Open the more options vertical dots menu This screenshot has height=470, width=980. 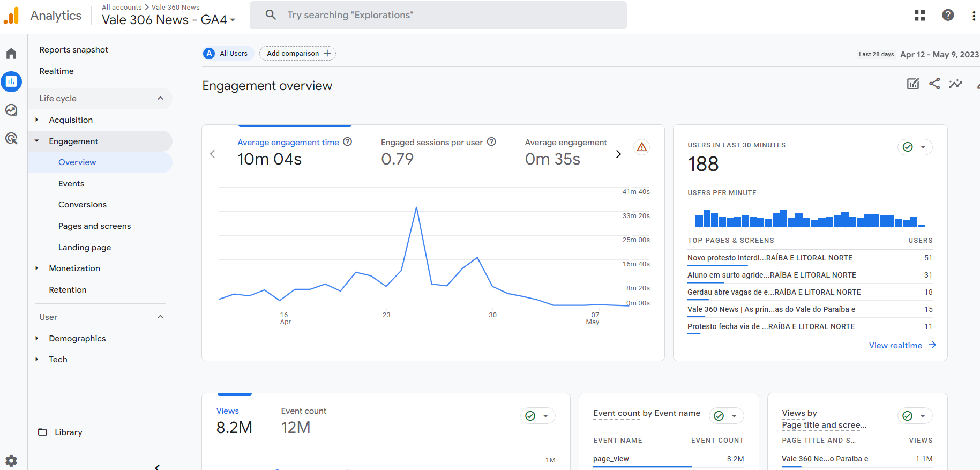(974, 16)
